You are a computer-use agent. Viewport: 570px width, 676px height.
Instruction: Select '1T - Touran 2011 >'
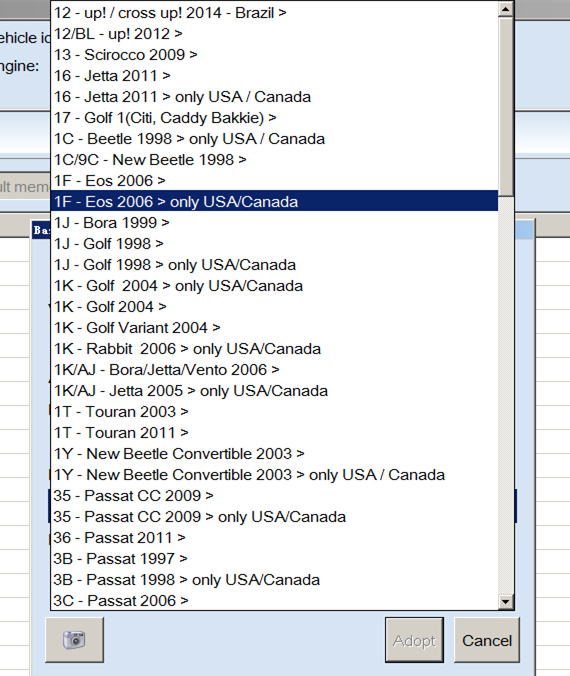click(274, 433)
